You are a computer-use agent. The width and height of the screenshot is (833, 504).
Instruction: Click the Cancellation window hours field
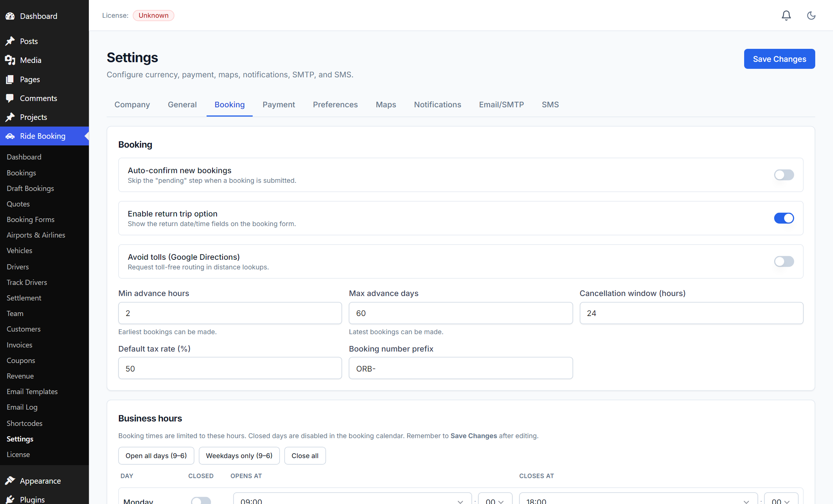pos(691,313)
